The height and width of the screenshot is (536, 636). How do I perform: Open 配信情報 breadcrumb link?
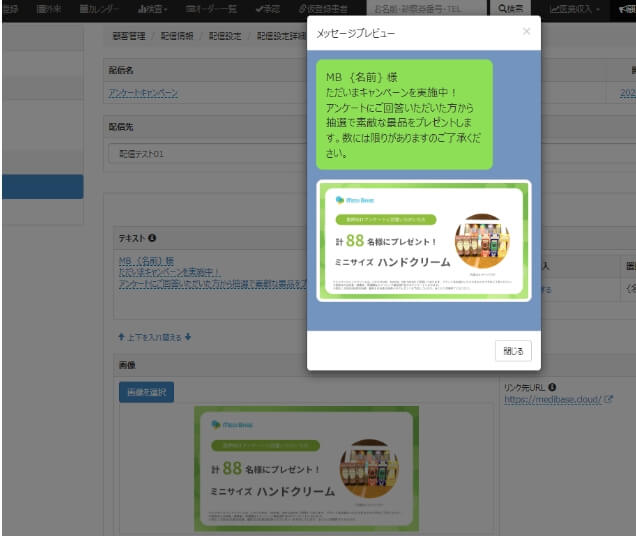coord(177,36)
